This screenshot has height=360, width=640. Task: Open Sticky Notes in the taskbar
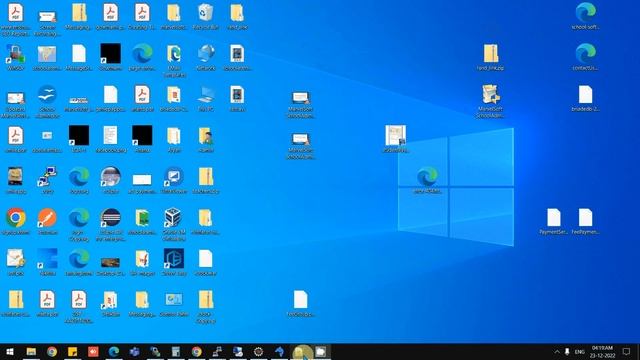coord(72,351)
